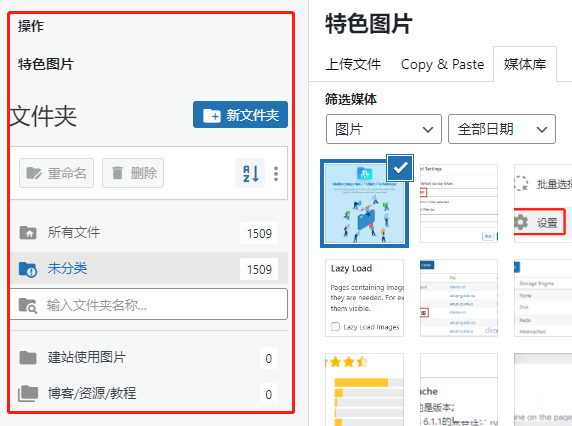Expand the 全部日期 date filter dropdown
Screen dimensions: 572x426
click(502, 129)
